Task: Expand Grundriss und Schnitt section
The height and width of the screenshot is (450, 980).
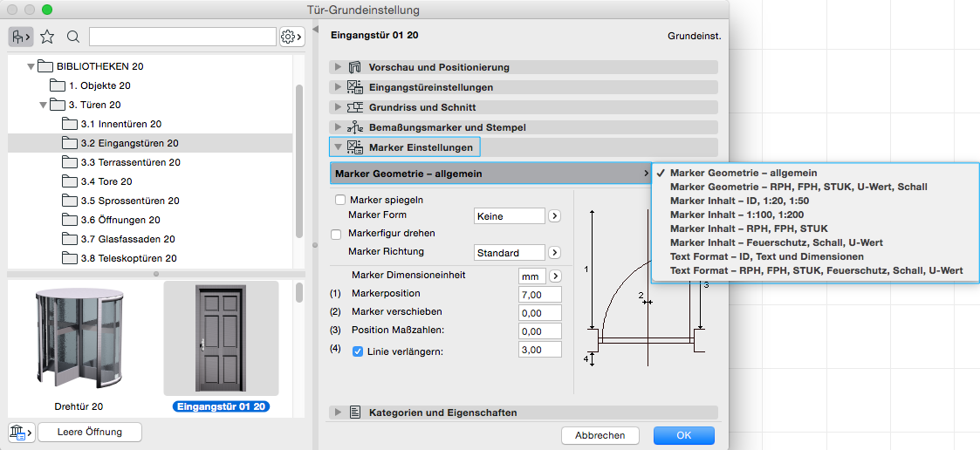Action: pos(337,107)
